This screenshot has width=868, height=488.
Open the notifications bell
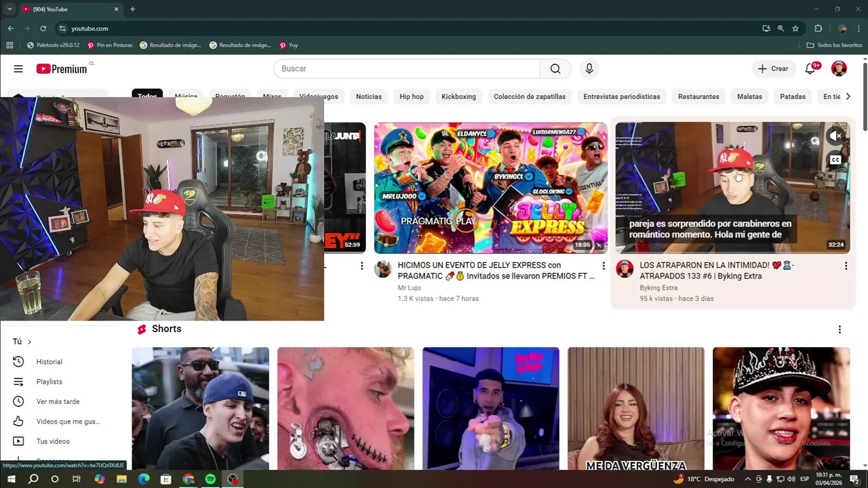point(810,68)
